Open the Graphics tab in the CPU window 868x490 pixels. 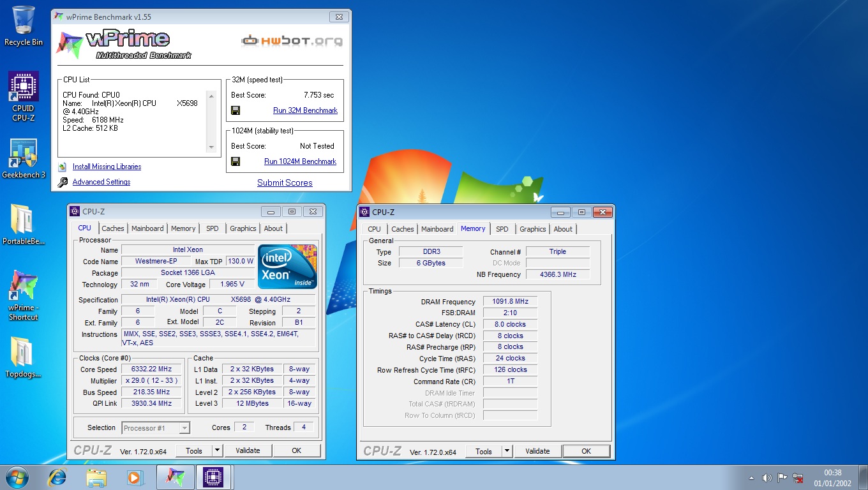click(243, 228)
